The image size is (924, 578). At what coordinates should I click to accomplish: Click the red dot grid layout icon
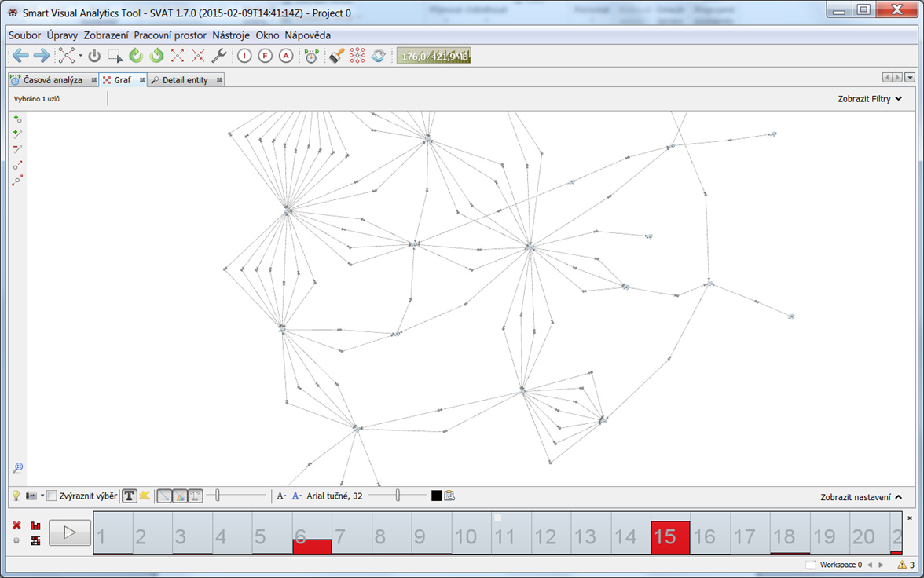click(357, 56)
